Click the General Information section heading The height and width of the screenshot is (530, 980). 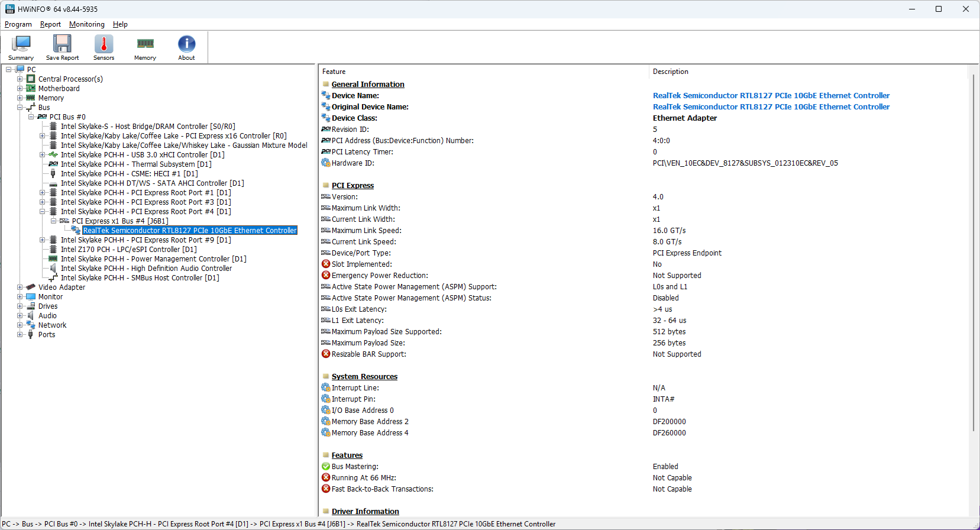click(x=368, y=84)
